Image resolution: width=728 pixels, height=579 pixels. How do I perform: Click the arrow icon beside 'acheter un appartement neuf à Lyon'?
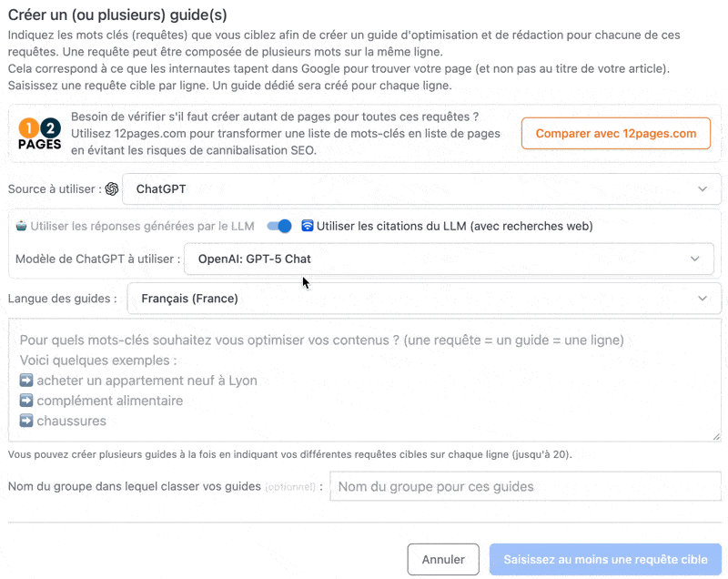click(x=25, y=381)
